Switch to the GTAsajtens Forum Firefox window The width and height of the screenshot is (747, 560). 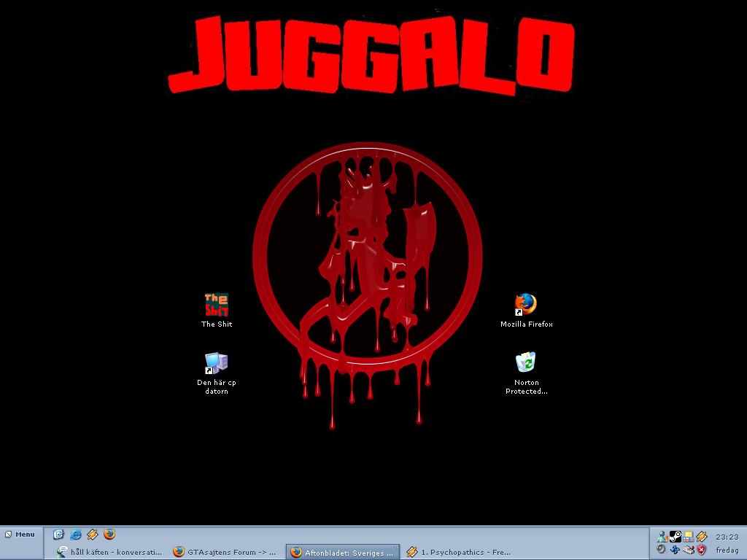tap(225, 552)
